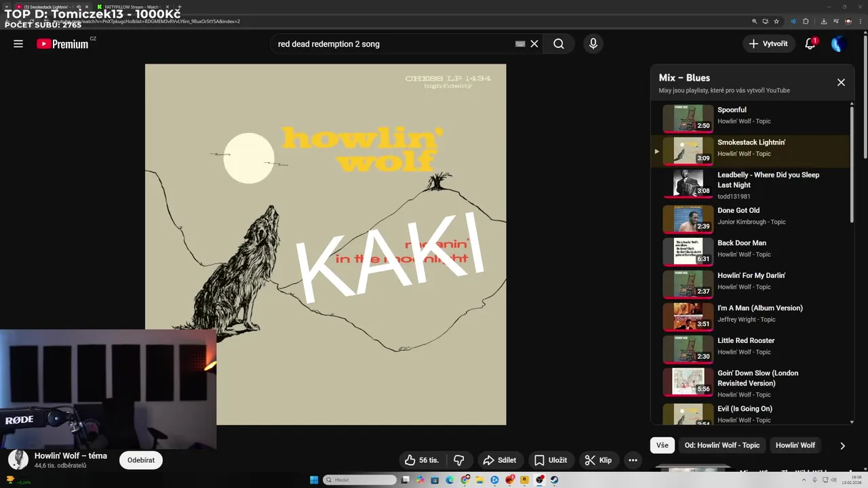
Task: Switch to Smokestack Lightnin' browser tab
Action: pos(52,7)
